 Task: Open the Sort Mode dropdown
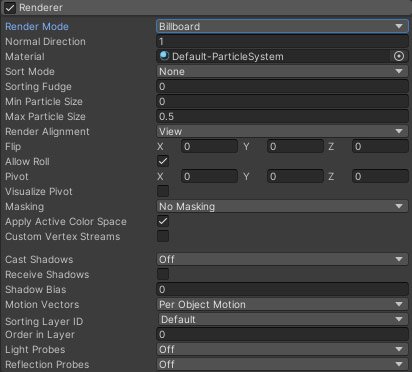[x=282, y=71]
